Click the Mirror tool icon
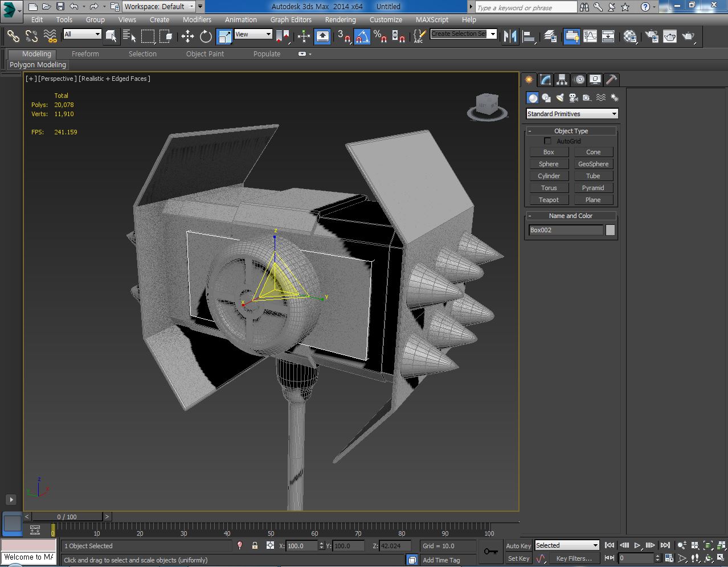This screenshot has width=728, height=567. coord(510,36)
